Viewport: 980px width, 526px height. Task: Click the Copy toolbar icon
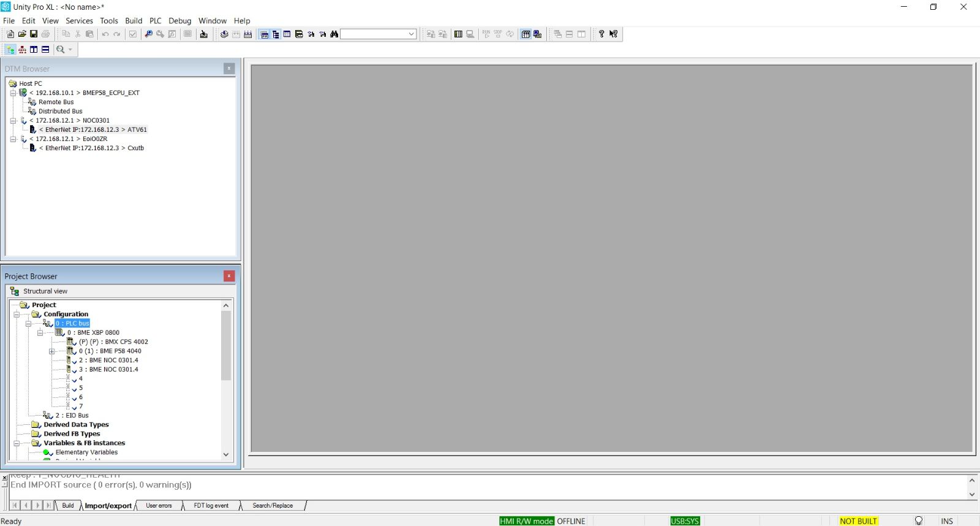pyautogui.click(x=66, y=34)
